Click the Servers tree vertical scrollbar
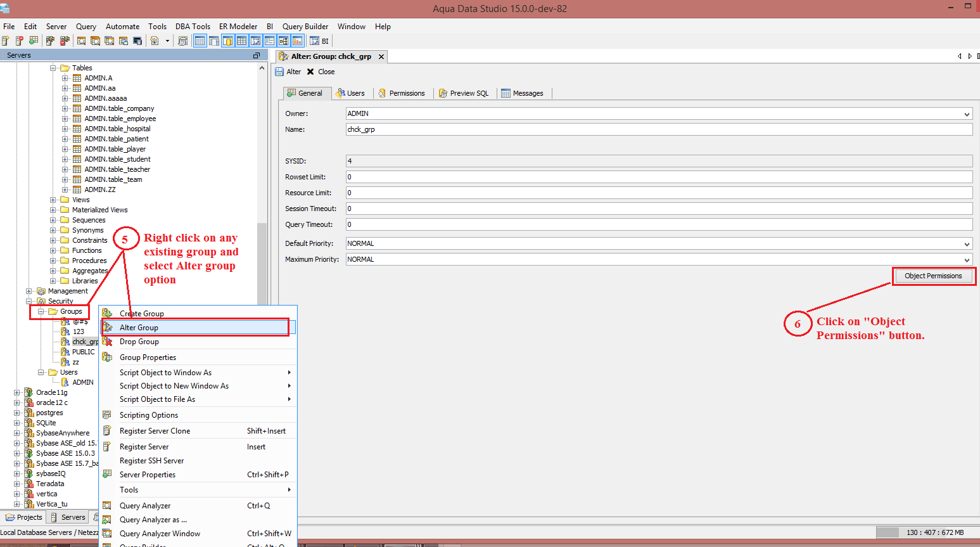This screenshot has height=547, width=980. point(262,264)
